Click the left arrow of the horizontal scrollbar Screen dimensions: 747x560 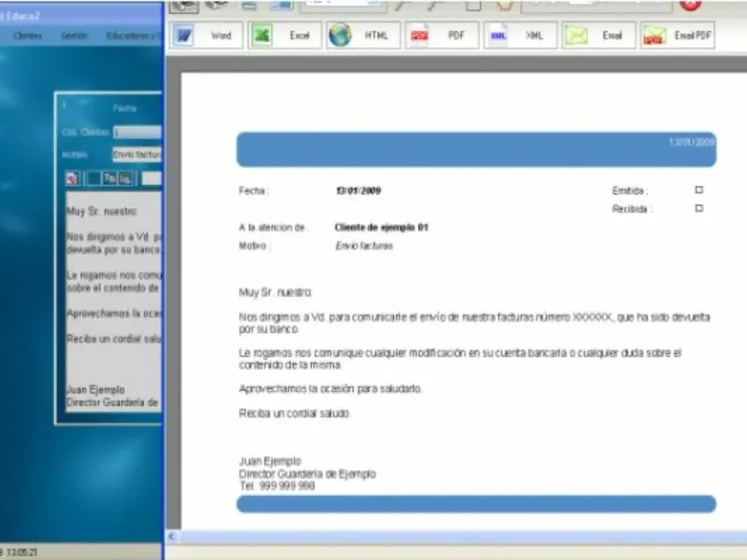(x=172, y=537)
